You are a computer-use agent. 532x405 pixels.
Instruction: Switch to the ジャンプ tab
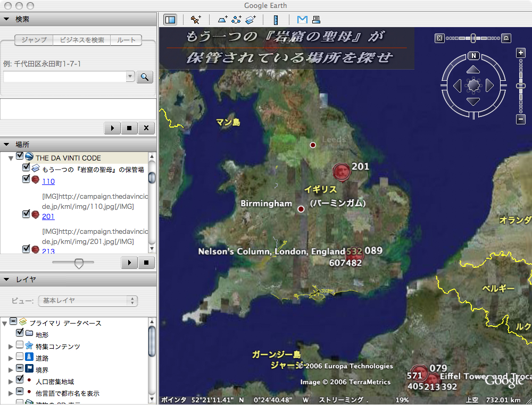tap(34, 40)
